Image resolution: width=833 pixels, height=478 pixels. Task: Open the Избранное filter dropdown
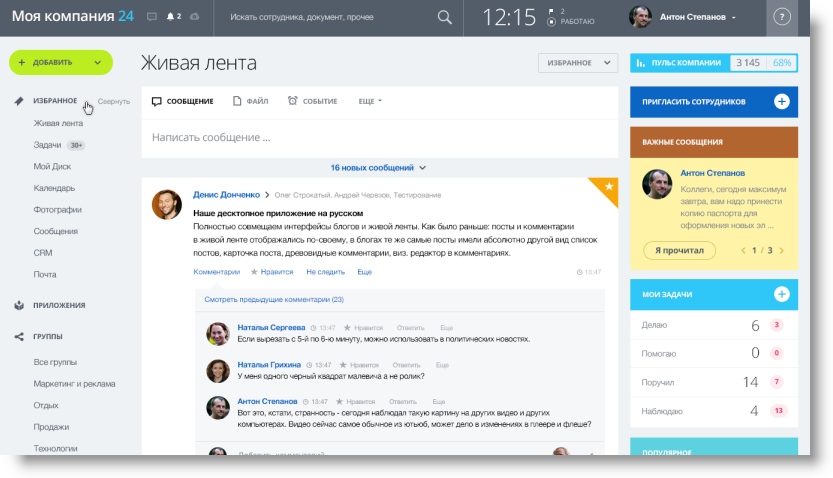point(578,63)
